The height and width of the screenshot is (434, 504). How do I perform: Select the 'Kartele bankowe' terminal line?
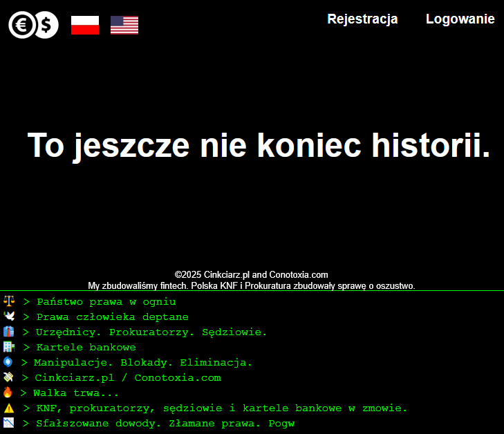tap(86, 348)
